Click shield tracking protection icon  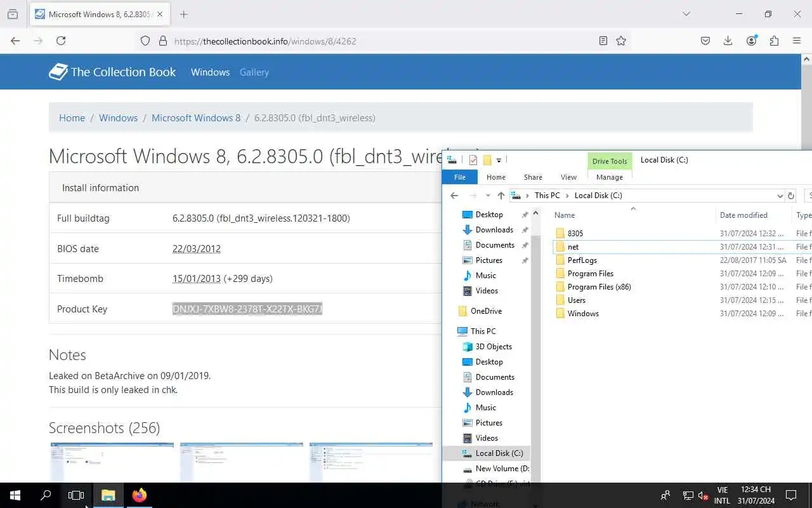(145, 41)
